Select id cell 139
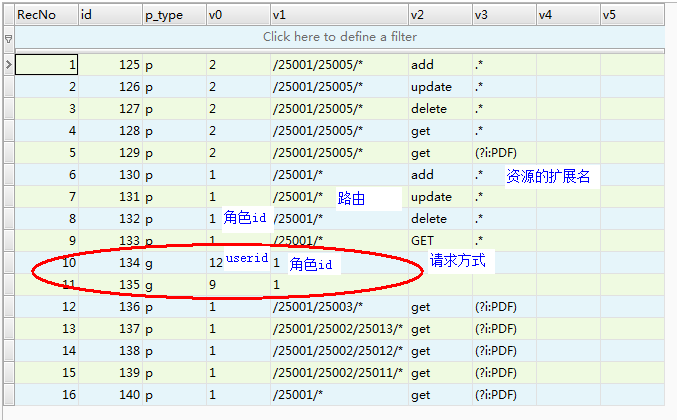Viewport: 677px width, 420px height. click(111, 373)
